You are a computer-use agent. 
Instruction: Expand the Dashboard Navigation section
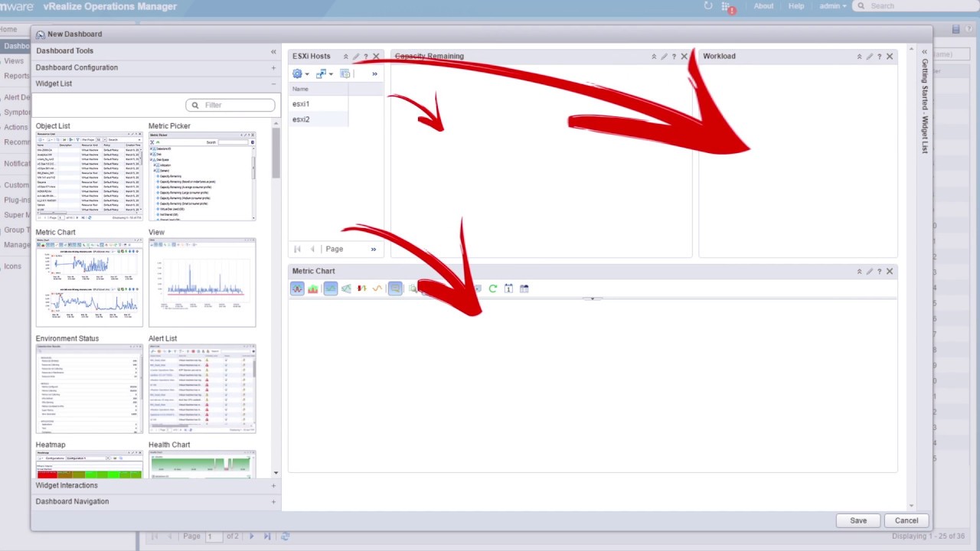pyautogui.click(x=273, y=501)
